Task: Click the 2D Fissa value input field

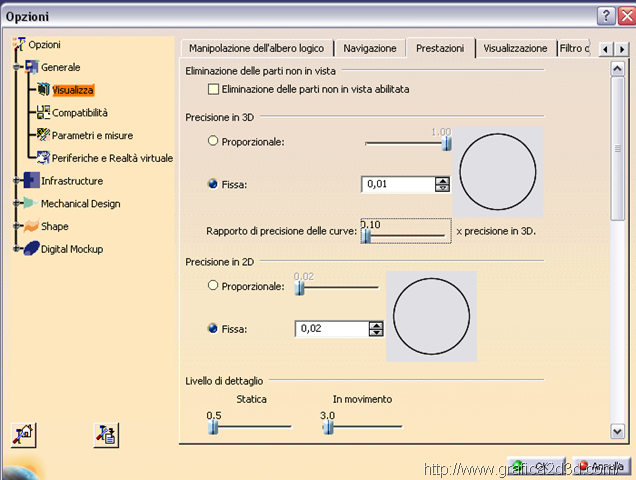Action: click(331, 329)
